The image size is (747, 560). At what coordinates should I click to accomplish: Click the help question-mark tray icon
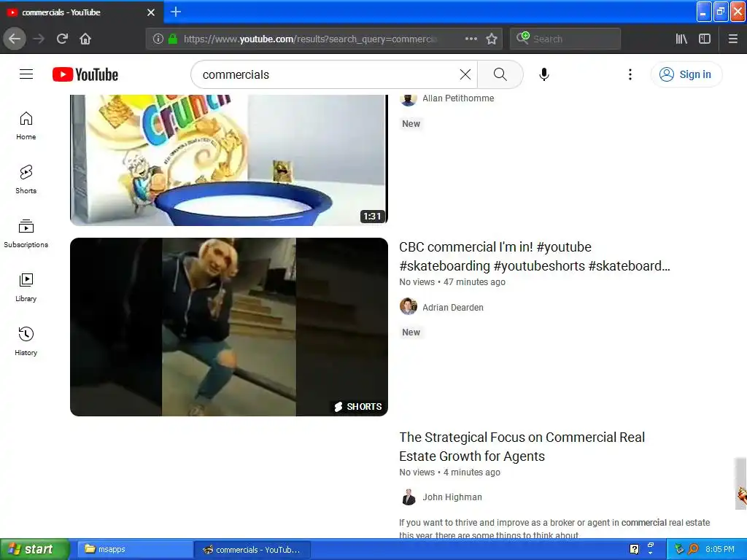634,549
